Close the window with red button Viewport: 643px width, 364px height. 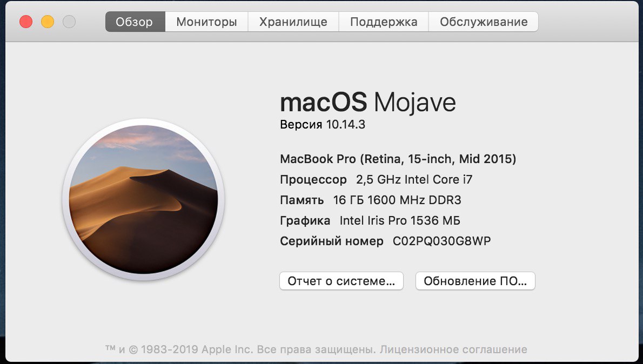[26, 22]
